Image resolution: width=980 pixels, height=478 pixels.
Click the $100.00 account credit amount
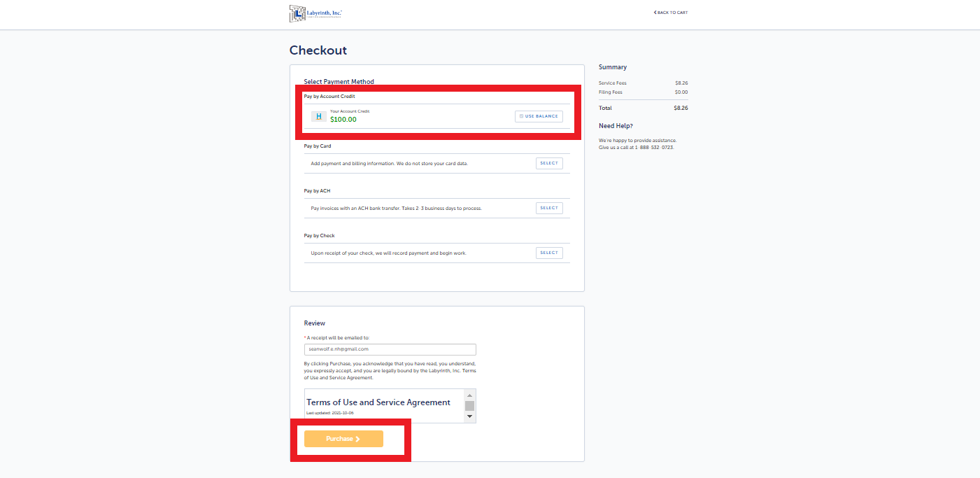343,120
